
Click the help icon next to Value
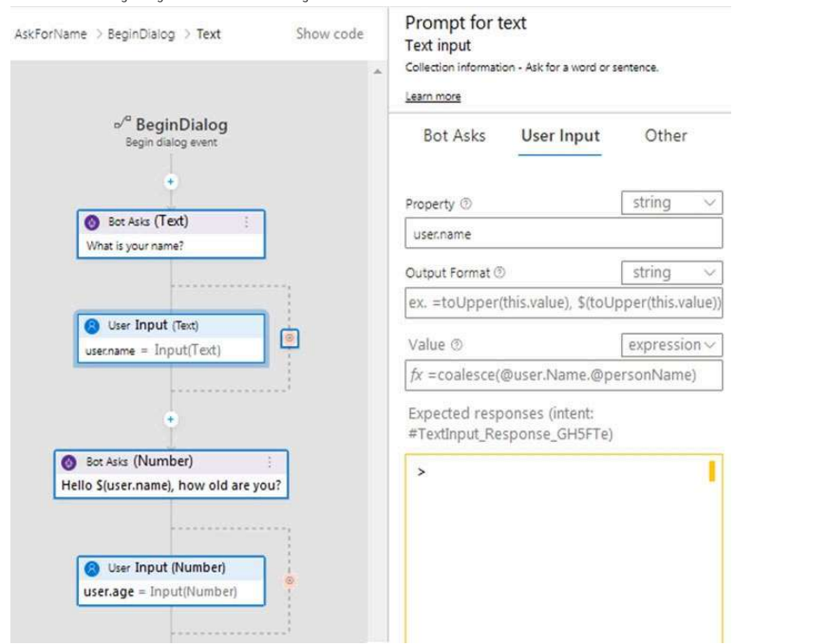[x=456, y=345]
